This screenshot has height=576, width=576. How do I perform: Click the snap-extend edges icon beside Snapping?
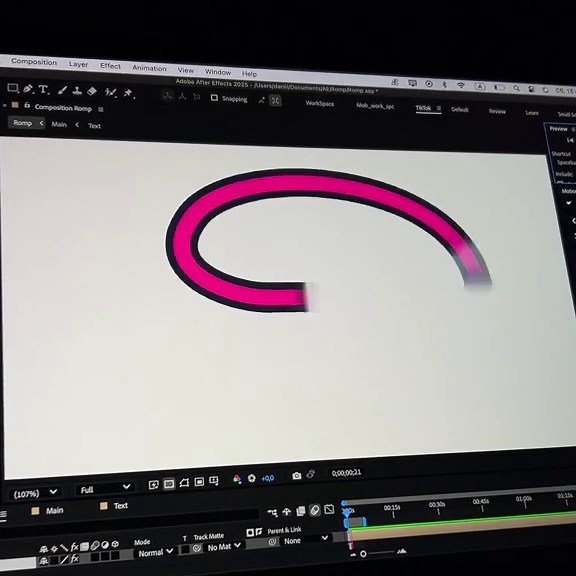coord(261,100)
